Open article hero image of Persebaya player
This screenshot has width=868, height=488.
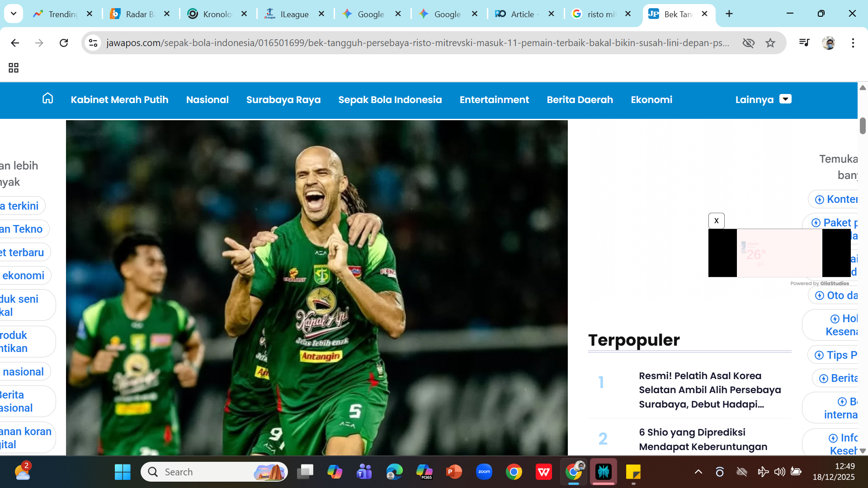[x=316, y=287]
